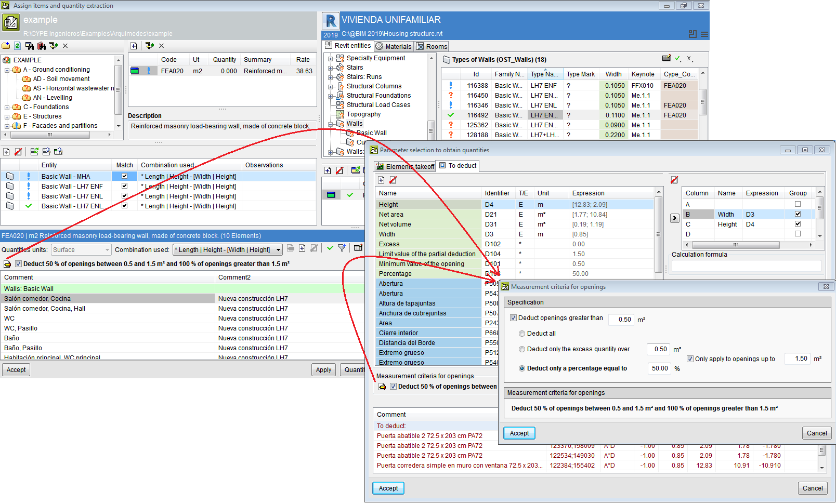Click Cancel in Measurement criteria for openings dialog
836x504 pixels.
[817, 433]
